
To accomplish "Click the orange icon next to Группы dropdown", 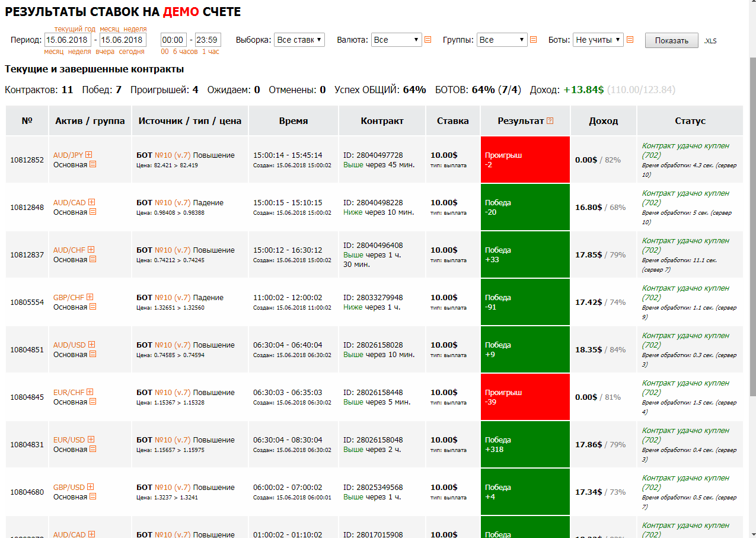I will [533, 40].
